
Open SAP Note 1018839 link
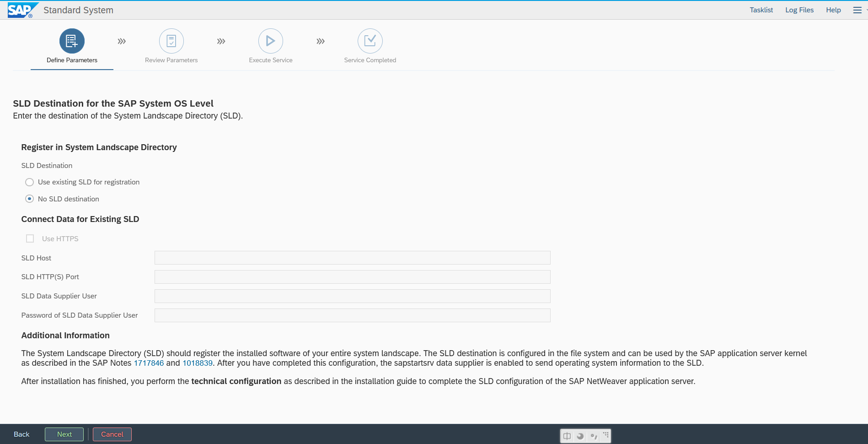(x=198, y=363)
